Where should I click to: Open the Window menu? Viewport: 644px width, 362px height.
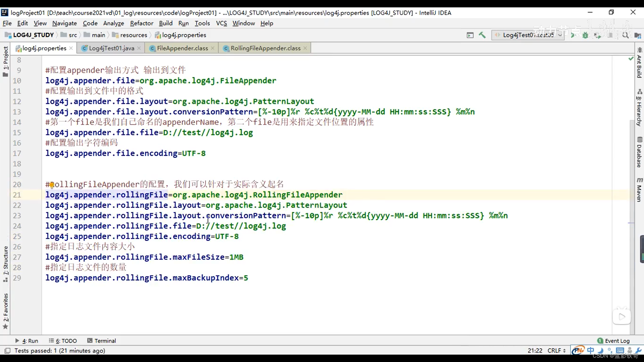(244, 23)
